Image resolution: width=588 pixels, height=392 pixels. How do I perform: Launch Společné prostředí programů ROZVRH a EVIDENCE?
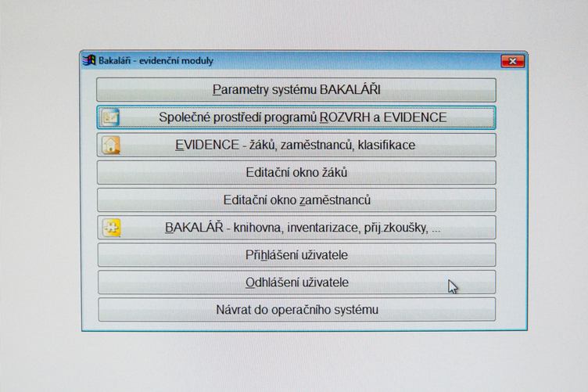pyautogui.click(x=296, y=117)
